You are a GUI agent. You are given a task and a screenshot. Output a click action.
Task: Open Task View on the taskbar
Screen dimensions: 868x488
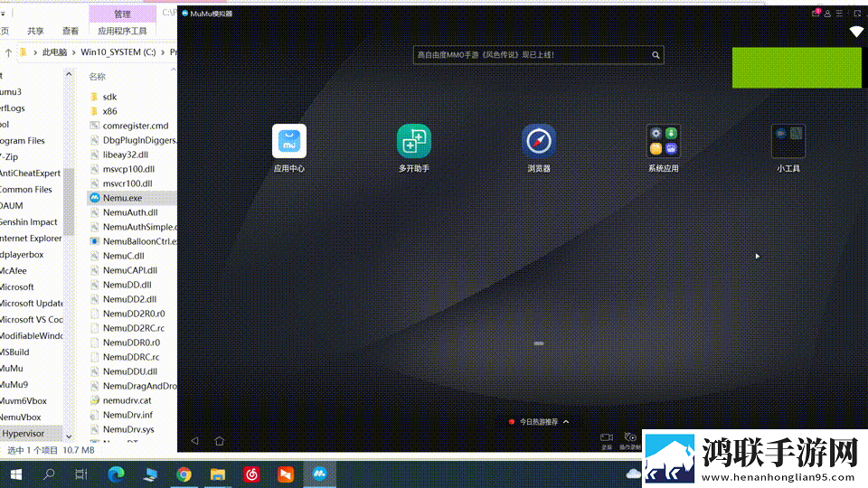coord(81,474)
